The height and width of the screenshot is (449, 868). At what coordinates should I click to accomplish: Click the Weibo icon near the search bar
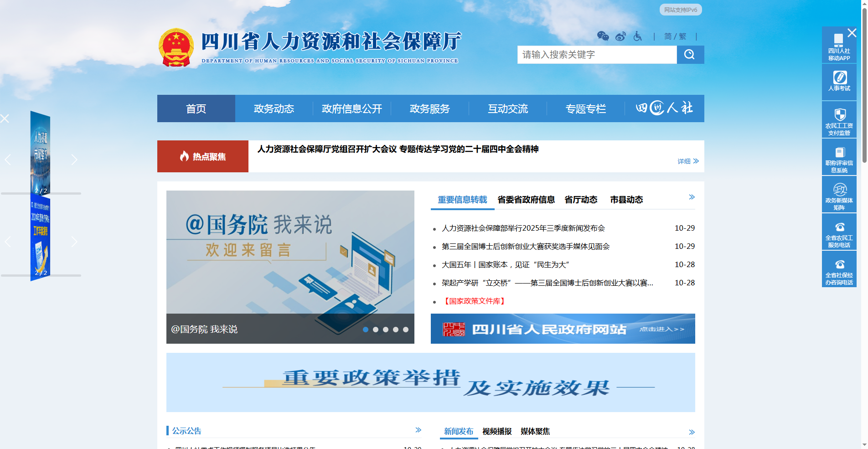[620, 36]
